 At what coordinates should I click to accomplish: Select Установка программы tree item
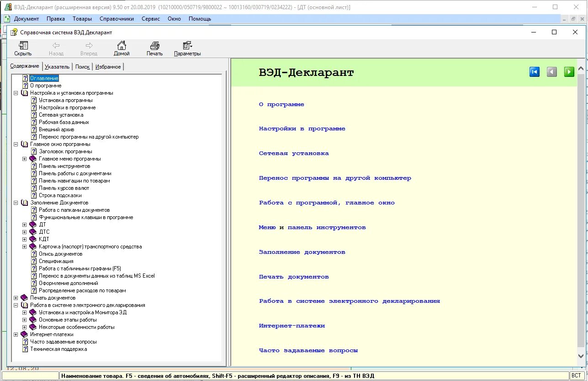point(66,100)
